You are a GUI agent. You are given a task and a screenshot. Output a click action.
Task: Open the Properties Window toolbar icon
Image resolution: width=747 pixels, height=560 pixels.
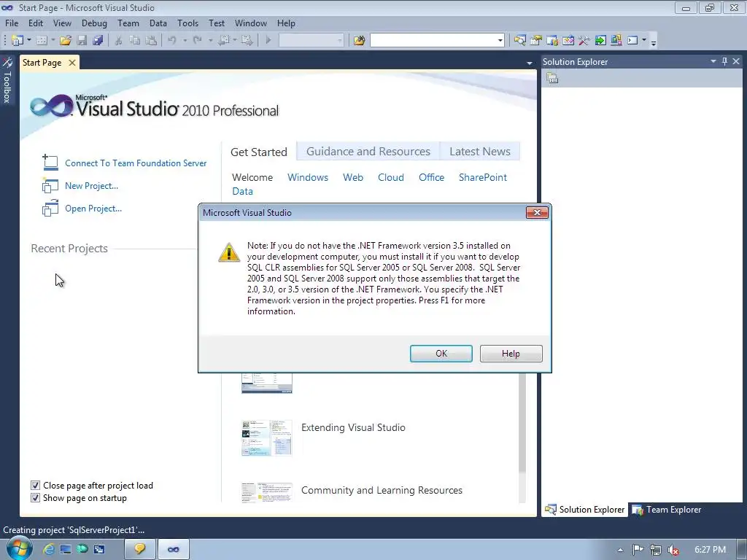tap(536, 41)
